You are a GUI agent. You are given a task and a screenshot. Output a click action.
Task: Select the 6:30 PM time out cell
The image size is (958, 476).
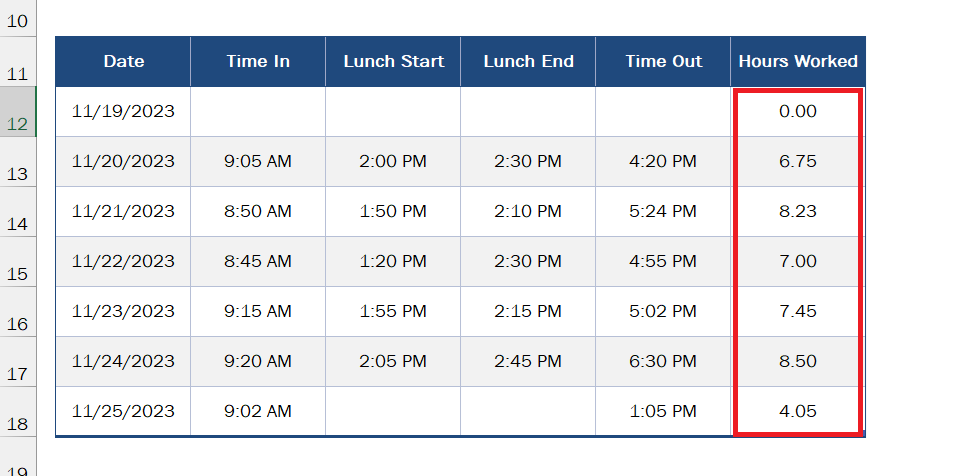coord(663,361)
